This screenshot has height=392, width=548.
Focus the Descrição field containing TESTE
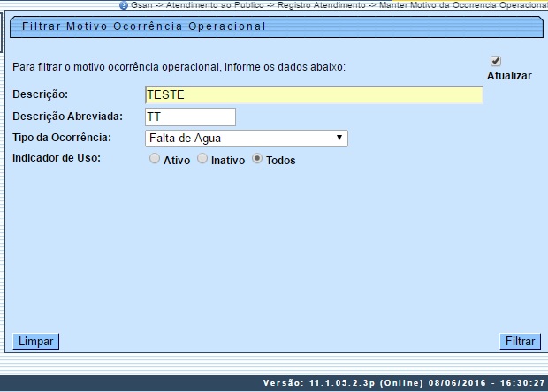314,95
